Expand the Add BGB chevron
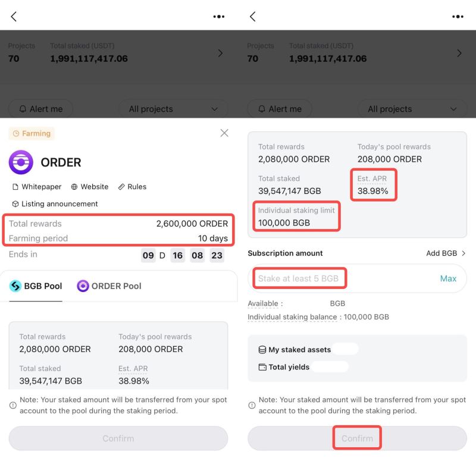Viewport: 476px width, 474px height. point(465,253)
